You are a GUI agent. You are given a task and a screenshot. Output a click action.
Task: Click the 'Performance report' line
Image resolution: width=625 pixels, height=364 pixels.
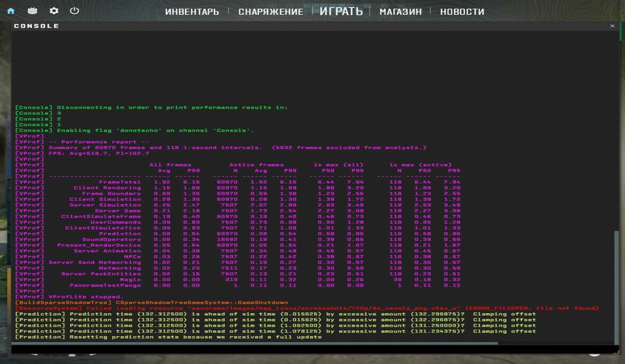[82, 142]
